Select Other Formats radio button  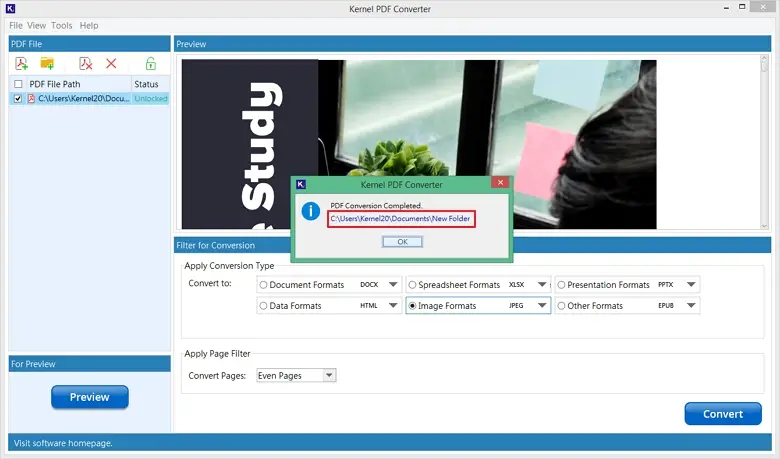[x=561, y=306]
